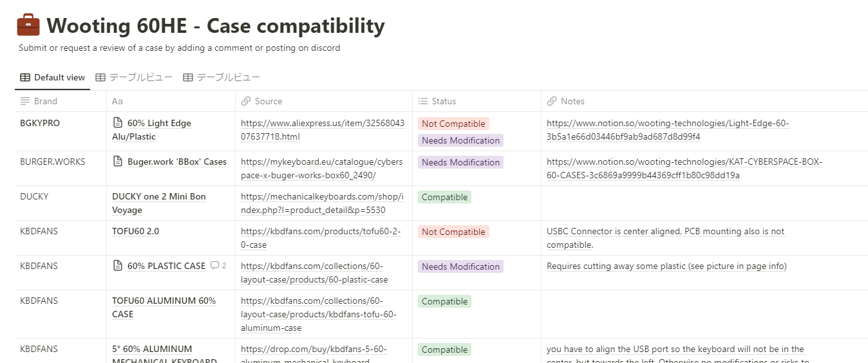Click Needs Modification tag for 60% PLASTIC CASE

point(460,266)
